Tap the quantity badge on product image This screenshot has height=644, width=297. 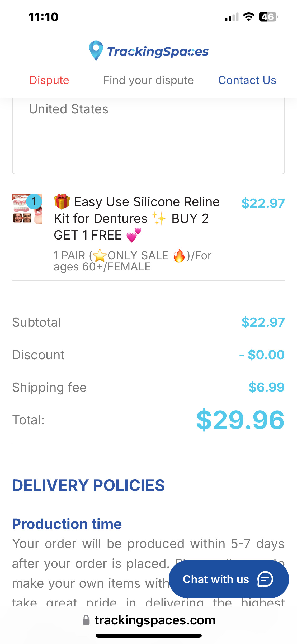click(34, 201)
